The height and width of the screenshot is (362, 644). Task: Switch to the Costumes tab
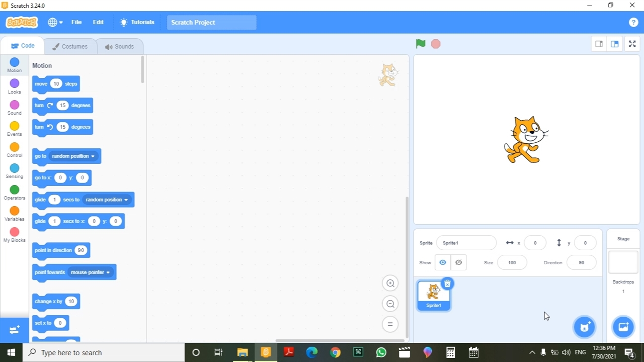(70, 46)
